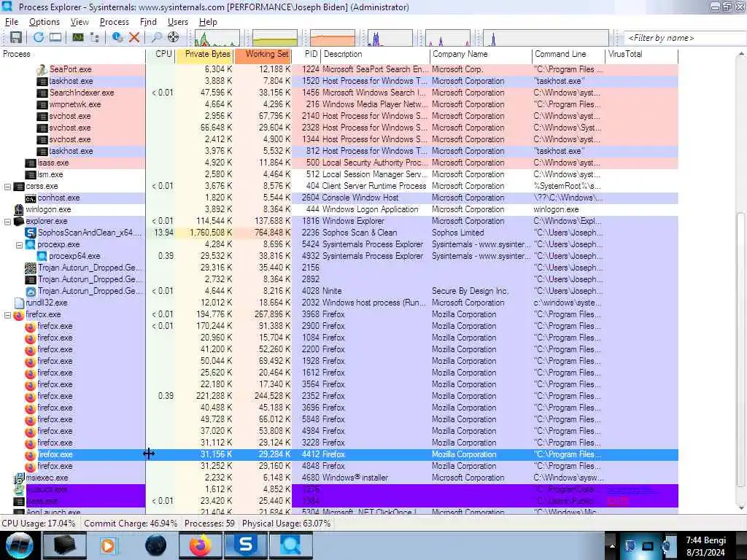Click the Ninite Trojan.Autorun_Dropped row icon
Screen dimensions: 747x560
click(x=31, y=292)
